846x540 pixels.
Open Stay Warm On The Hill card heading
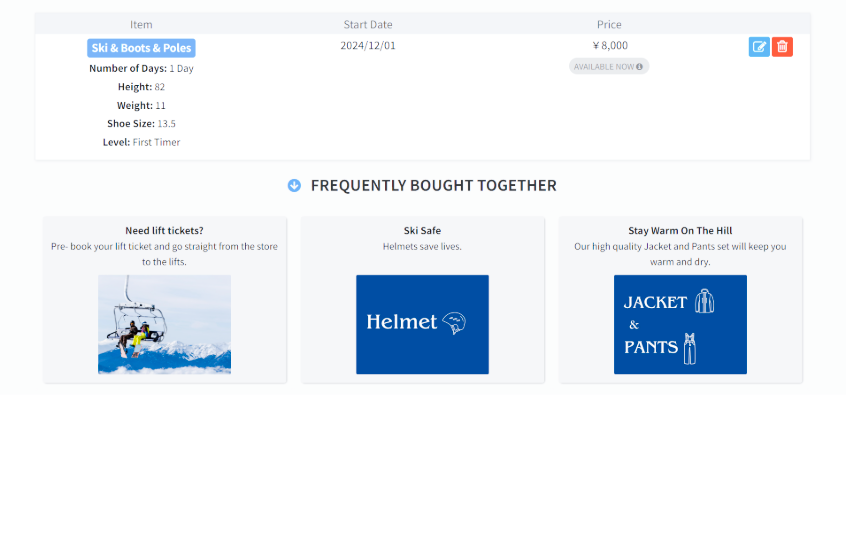click(x=680, y=230)
